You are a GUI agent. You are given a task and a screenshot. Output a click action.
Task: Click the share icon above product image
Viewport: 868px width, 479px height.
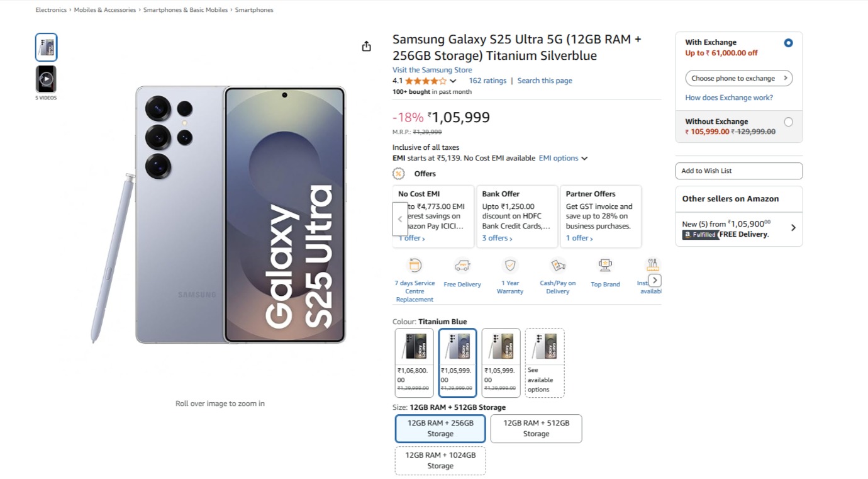click(366, 47)
